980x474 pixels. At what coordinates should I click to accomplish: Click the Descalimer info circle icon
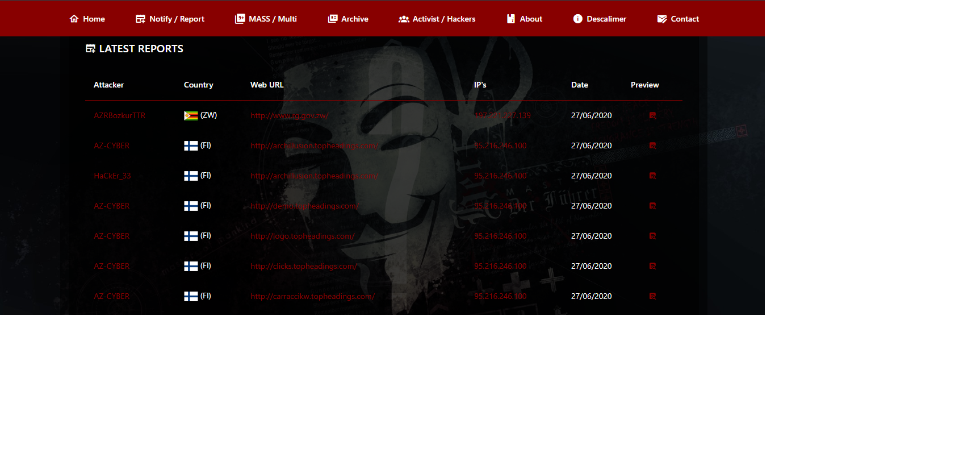click(577, 19)
